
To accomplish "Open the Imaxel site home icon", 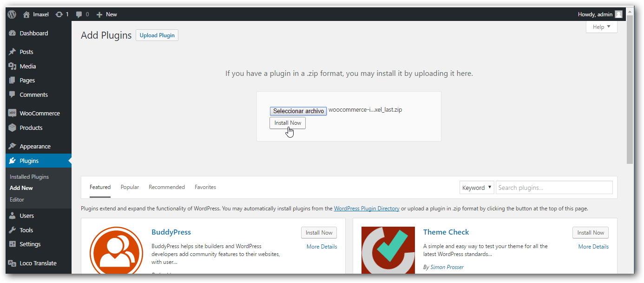I will (26, 14).
